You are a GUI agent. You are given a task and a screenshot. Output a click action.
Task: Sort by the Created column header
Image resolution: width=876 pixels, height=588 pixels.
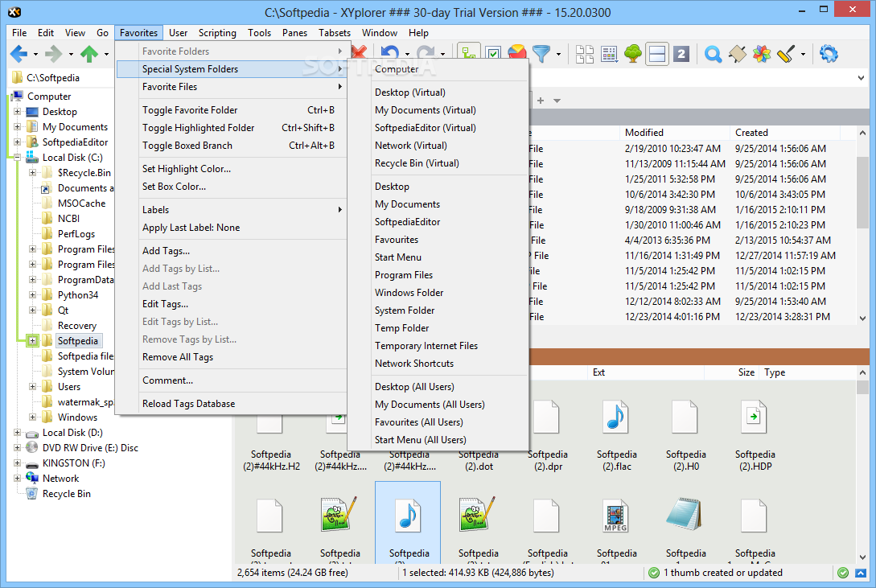[x=784, y=133]
